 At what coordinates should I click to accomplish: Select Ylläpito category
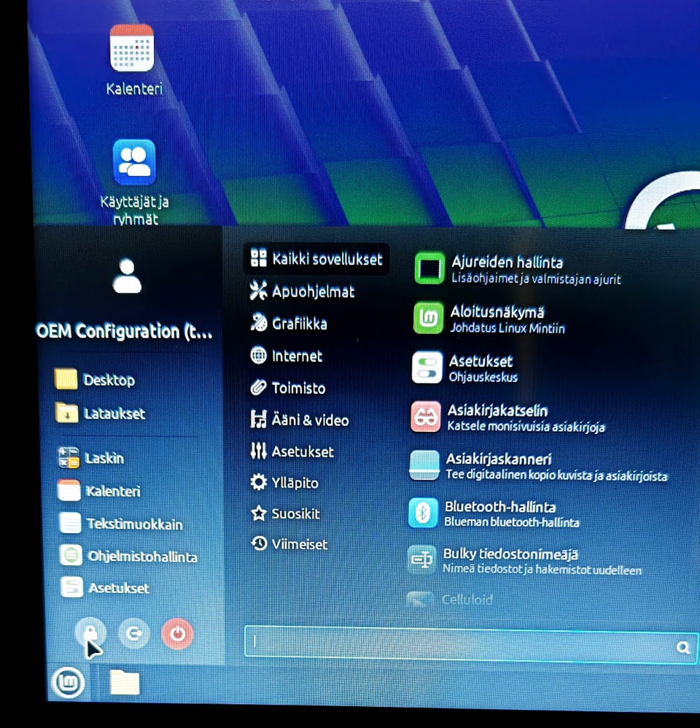(284, 482)
